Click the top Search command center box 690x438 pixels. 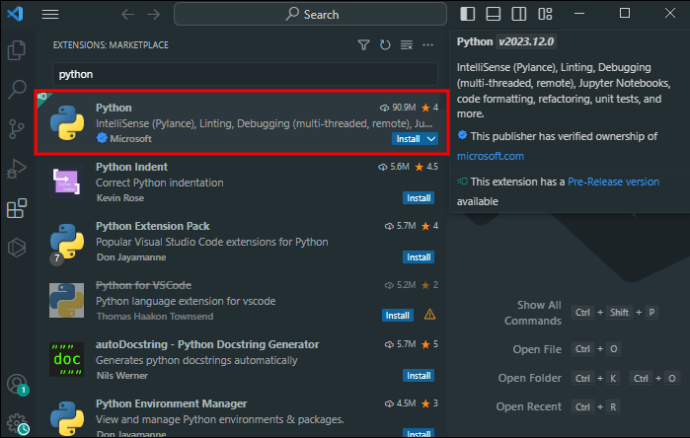point(310,15)
